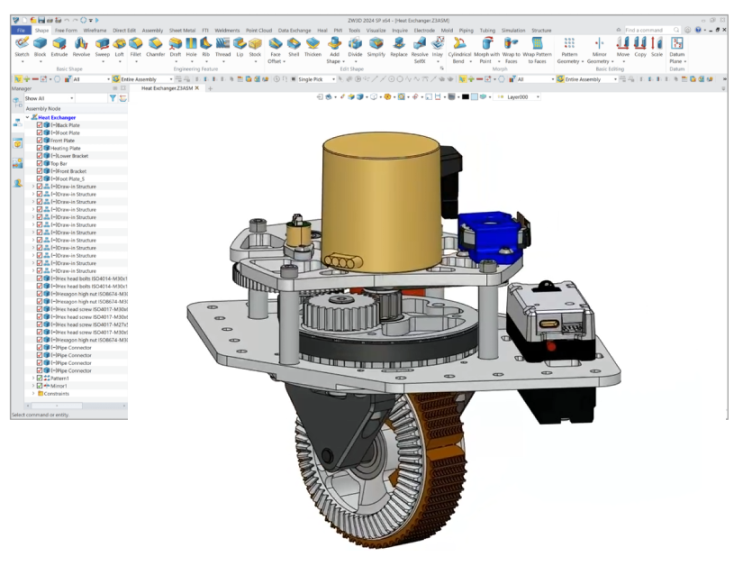The image size is (743, 566).
Task: Toggle visibility checkbox for Lower Bracket
Action: coord(40,155)
